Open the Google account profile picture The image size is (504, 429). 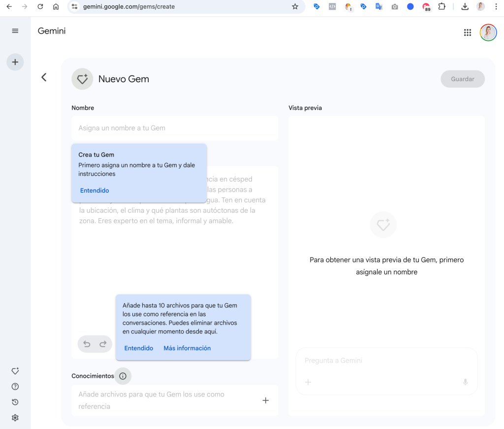(x=488, y=33)
